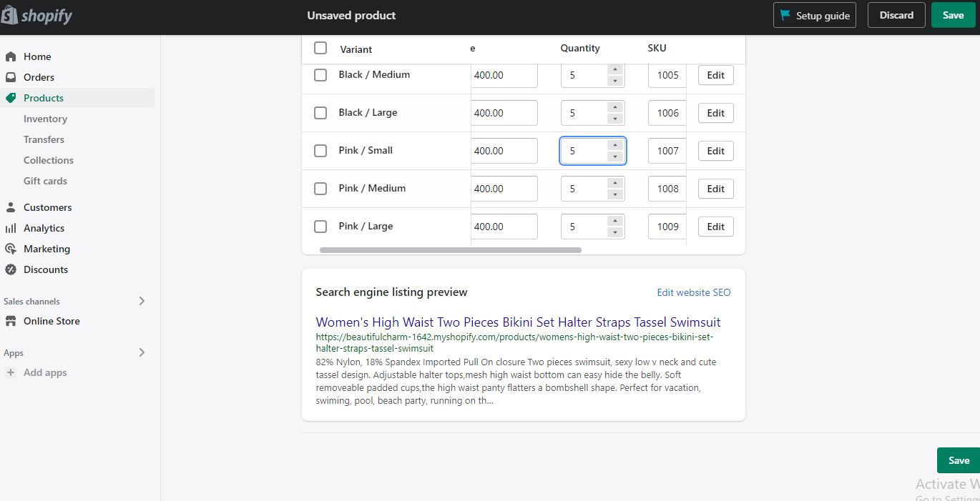This screenshot has width=980, height=501.
Task: Expand the Sales channels chevron
Action: coord(142,301)
